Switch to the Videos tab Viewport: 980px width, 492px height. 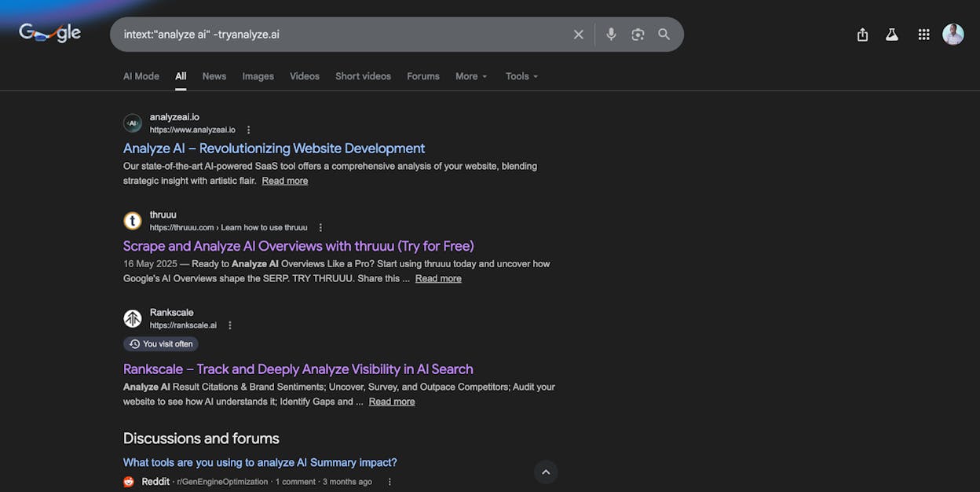coord(305,76)
